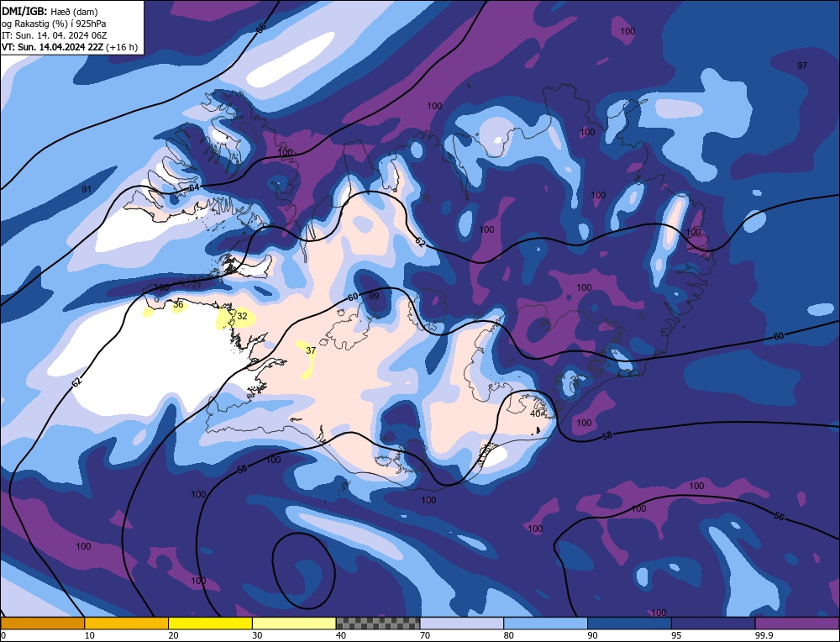Select the "IT: Sun. 14. 04. 2024 06Z" line
Image resolution: width=840 pixels, height=642 pixels.
(x=54, y=35)
